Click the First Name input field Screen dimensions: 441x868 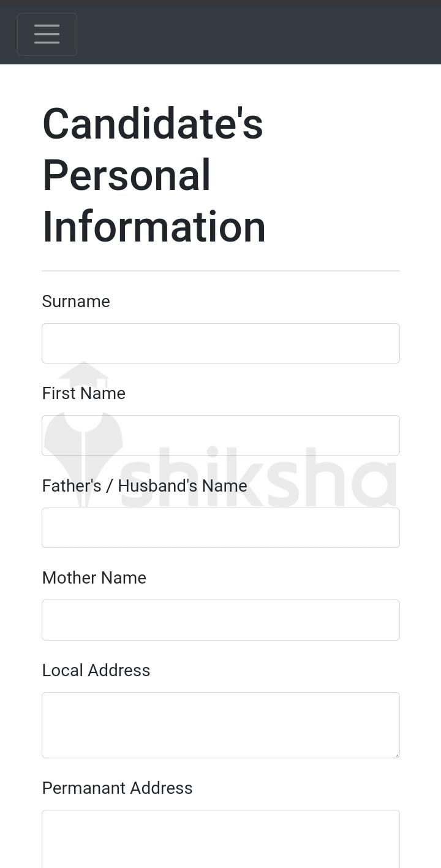click(221, 435)
